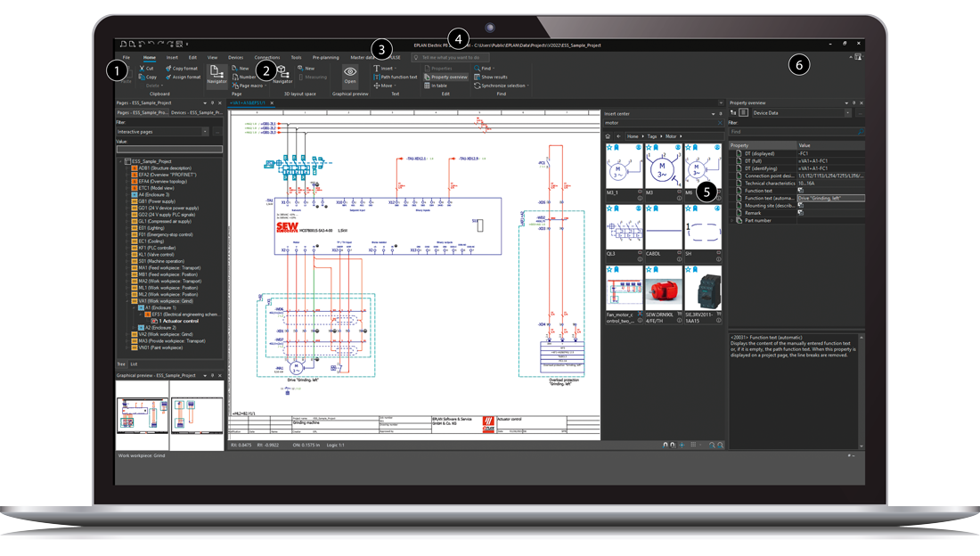The image size is (980, 556).
Task: Click the Drive "Grinding, left" value cell
Action: pos(831,198)
